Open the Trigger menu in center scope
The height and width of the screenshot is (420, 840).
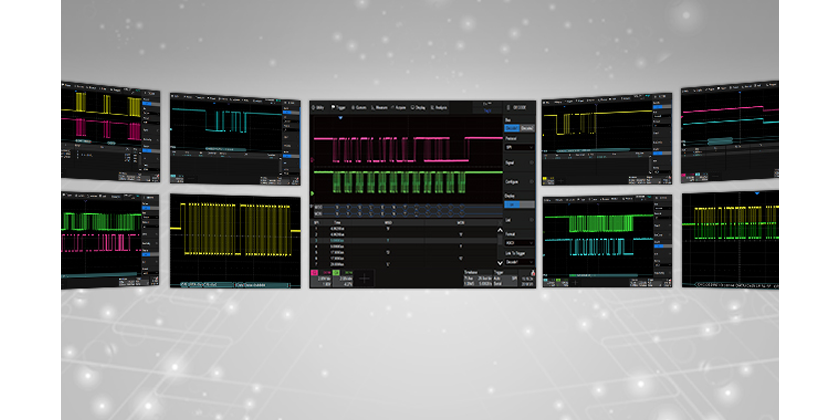[341, 106]
